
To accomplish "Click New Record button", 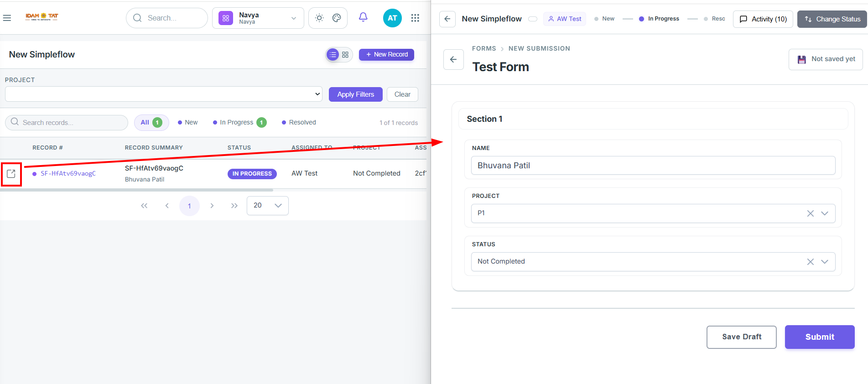I will tap(386, 55).
